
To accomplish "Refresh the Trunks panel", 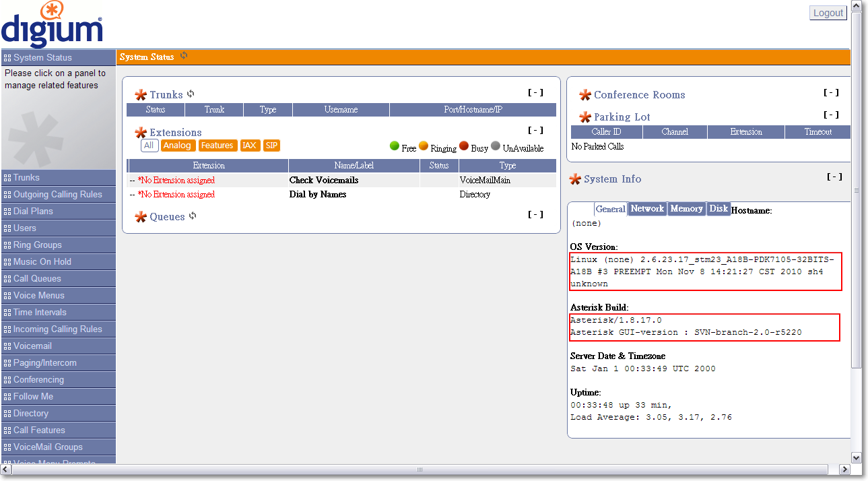I will 191,94.
